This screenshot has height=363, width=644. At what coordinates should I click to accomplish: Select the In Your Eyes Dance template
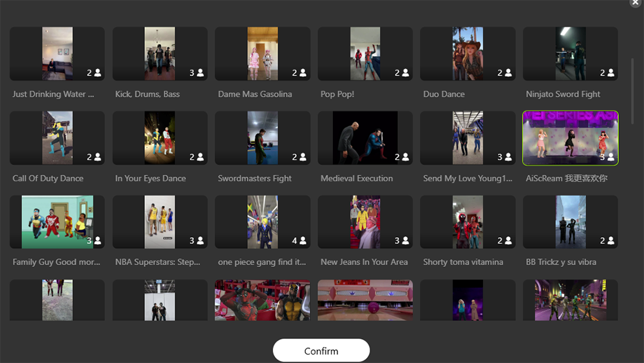coord(160,138)
